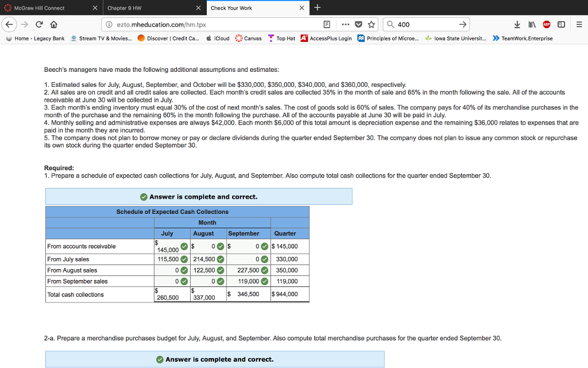Image resolution: width=588 pixels, height=368 pixels.
Task: Open the Downloads panel
Action: pos(517,24)
